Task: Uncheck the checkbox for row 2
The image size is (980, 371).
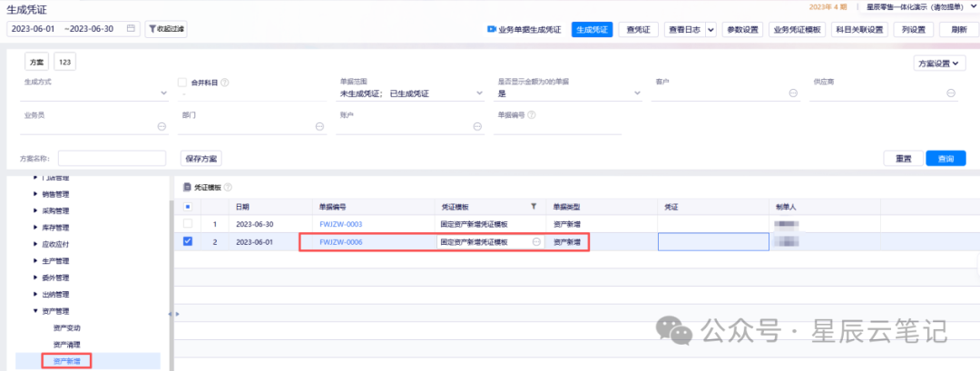Action: tap(188, 241)
